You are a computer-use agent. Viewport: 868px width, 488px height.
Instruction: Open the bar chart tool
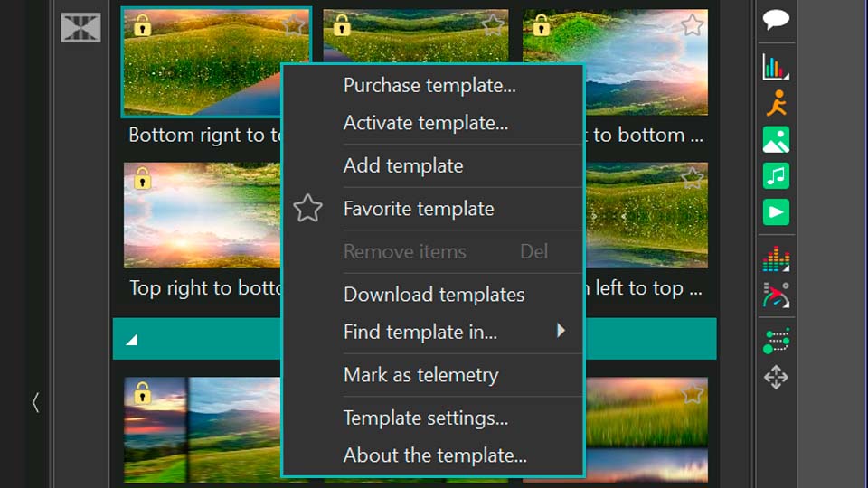click(776, 67)
